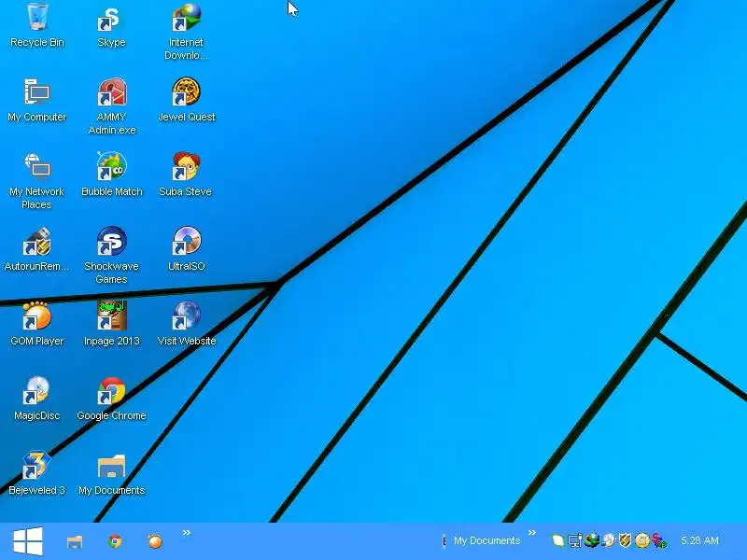The image size is (747, 560).
Task: Select the Jewel Quest game shortcut
Action: tap(186, 101)
